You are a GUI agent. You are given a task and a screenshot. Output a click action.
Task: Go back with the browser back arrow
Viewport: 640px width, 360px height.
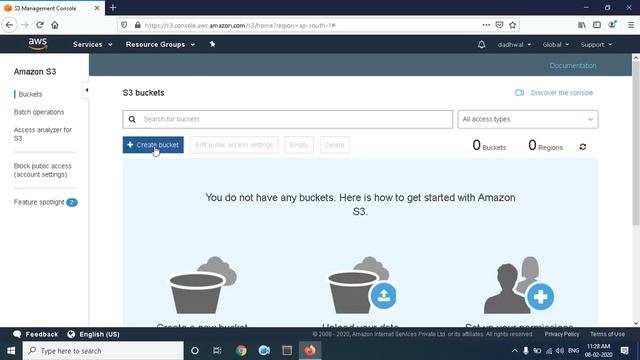pos(9,25)
